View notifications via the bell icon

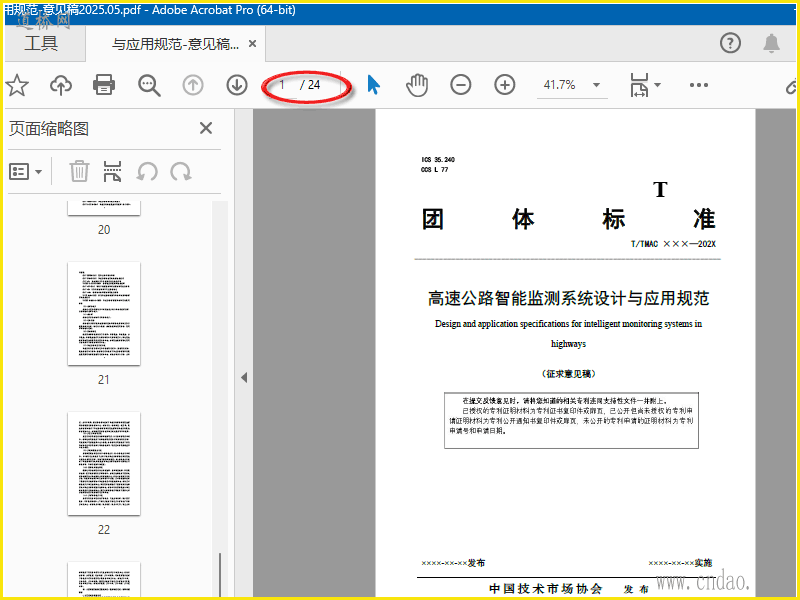[771, 43]
